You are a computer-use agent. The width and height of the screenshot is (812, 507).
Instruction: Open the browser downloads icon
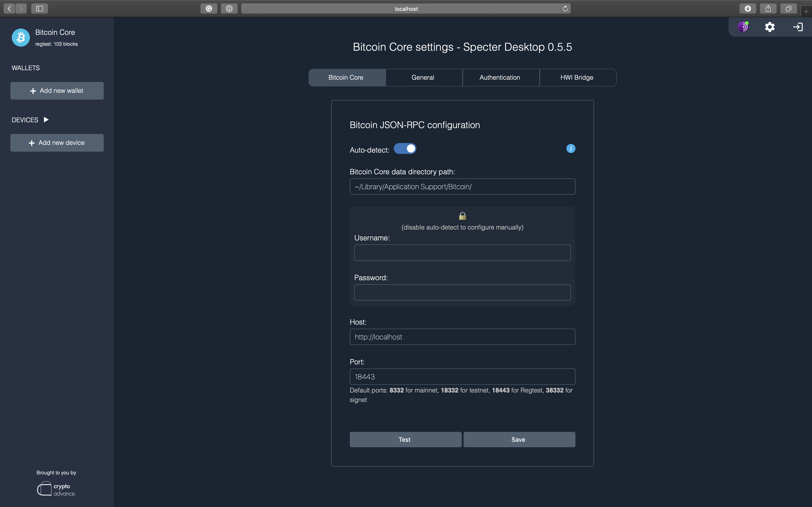(x=748, y=9)
